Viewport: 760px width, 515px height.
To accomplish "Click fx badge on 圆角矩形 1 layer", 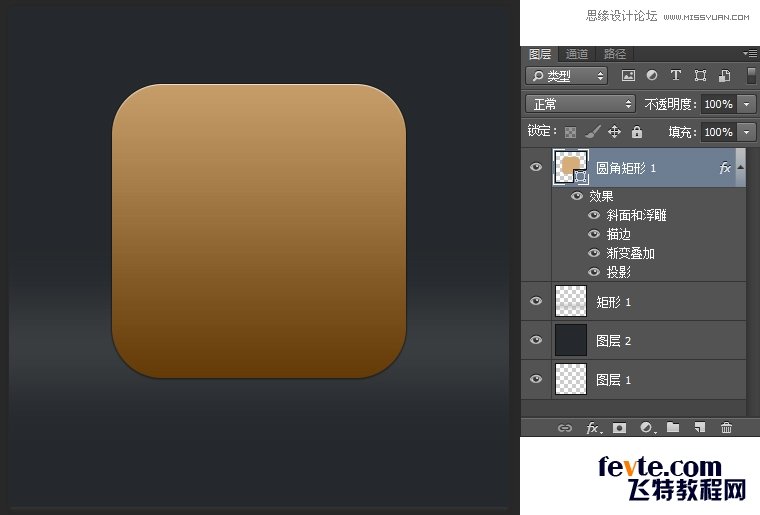I will click(x=725, y=168).
